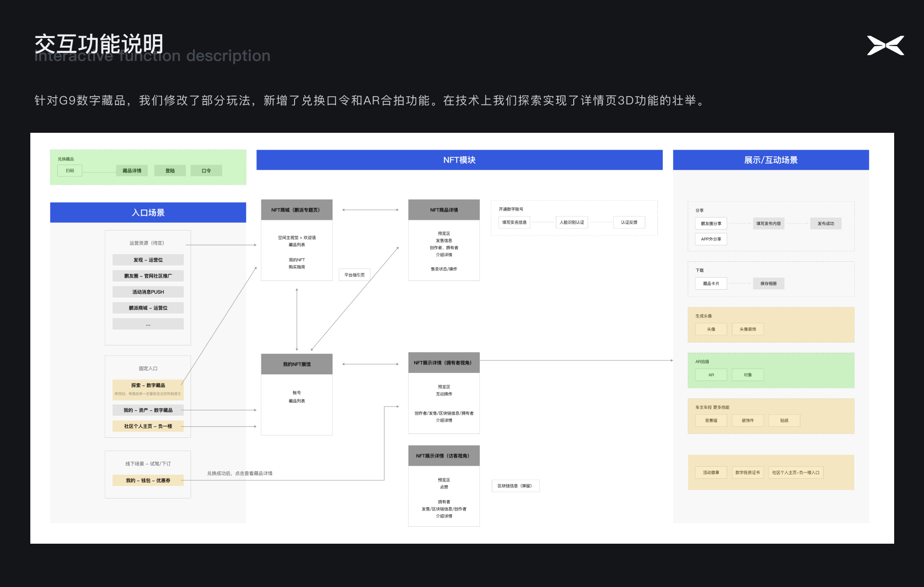Click the 入口场景 blue header
The image size is (924, 587).
(148, 212)
